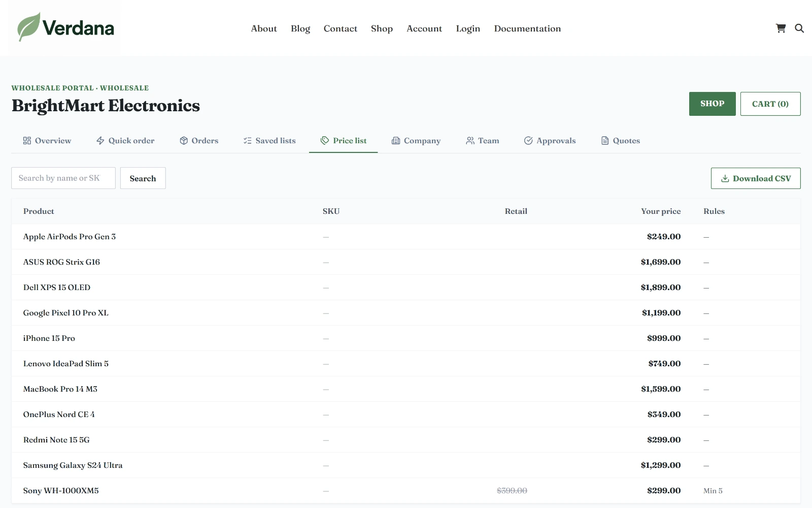Click the Overview grid icon

(27, 141)
